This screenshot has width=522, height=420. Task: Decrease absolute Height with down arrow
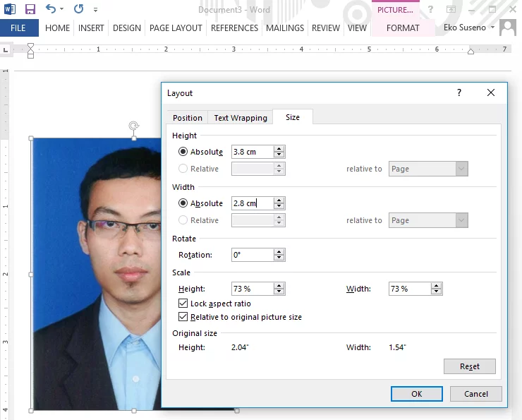pos(279,155)
